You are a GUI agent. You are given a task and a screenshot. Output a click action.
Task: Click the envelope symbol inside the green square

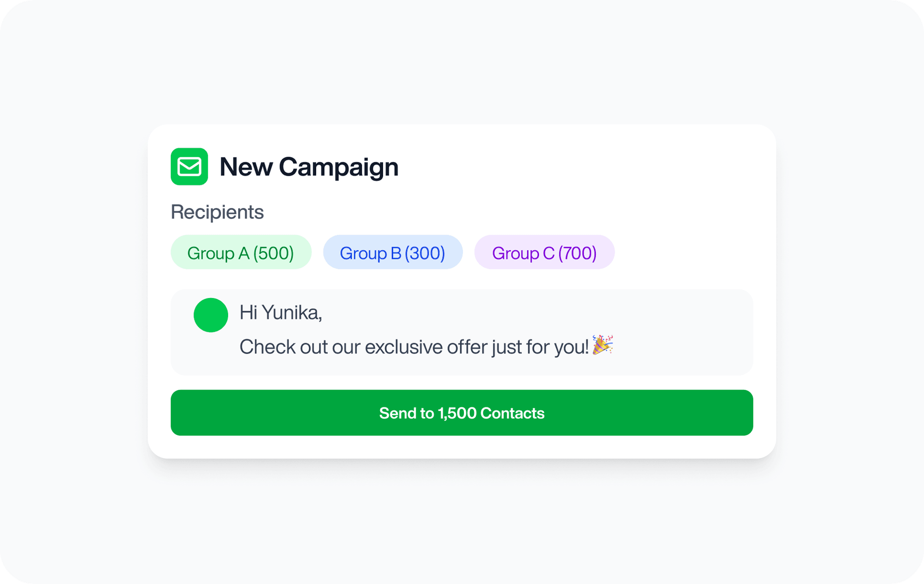(189, 167)
